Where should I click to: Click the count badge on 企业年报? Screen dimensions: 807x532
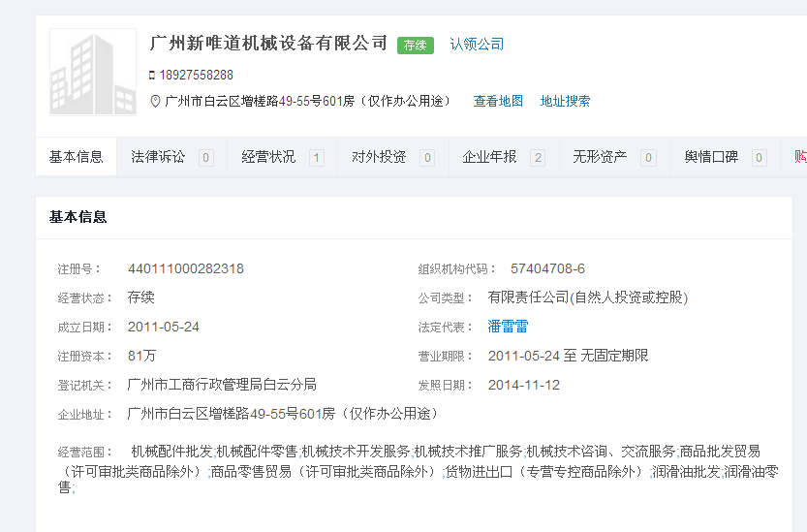(x=538, y=158)
